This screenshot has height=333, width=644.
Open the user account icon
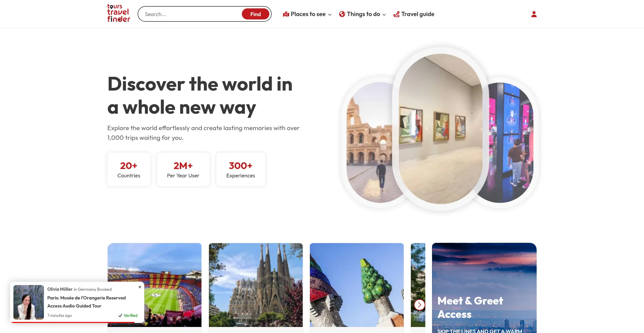click(534, 14)
